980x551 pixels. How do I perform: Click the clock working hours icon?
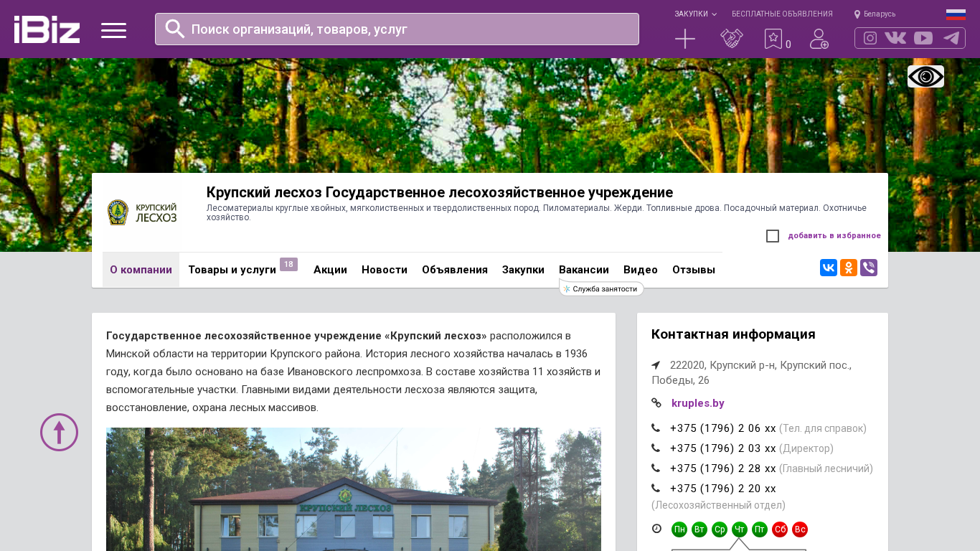coord(656,529)
